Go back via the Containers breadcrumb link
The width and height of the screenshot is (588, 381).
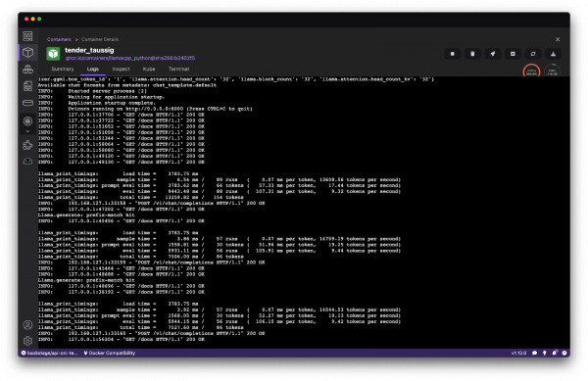(59, 39)
